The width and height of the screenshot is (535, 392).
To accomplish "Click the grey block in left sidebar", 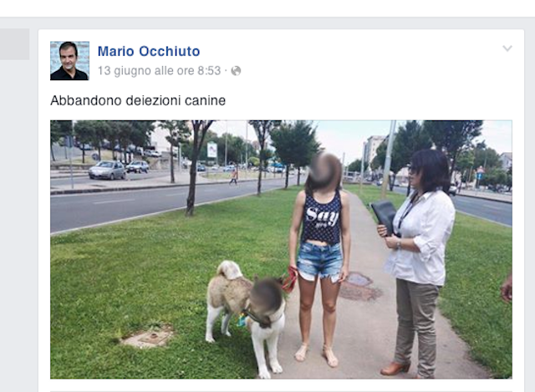I will (14, 44).
